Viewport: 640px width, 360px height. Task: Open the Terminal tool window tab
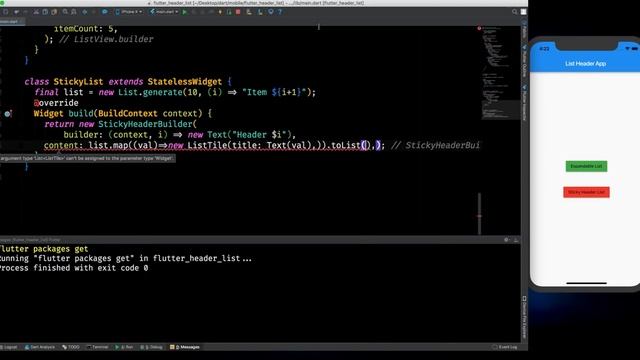point(98,347)
